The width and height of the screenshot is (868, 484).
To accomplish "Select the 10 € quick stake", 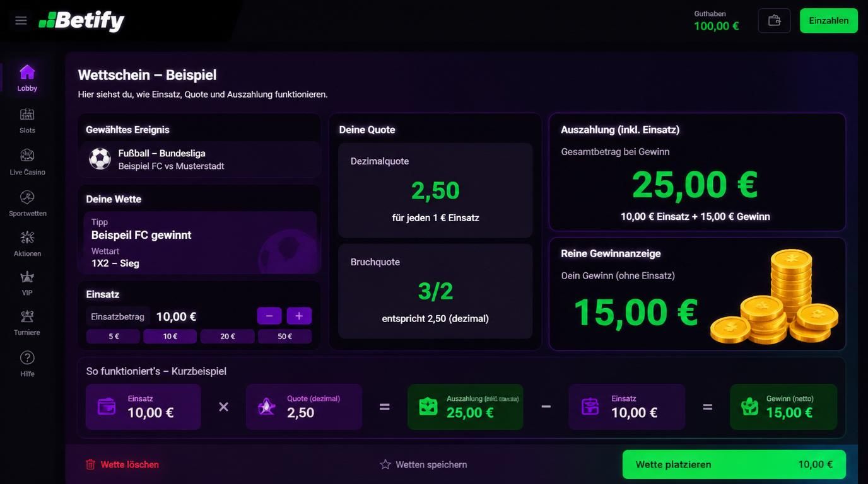I will pyautogui.click(x=170, y=337).
